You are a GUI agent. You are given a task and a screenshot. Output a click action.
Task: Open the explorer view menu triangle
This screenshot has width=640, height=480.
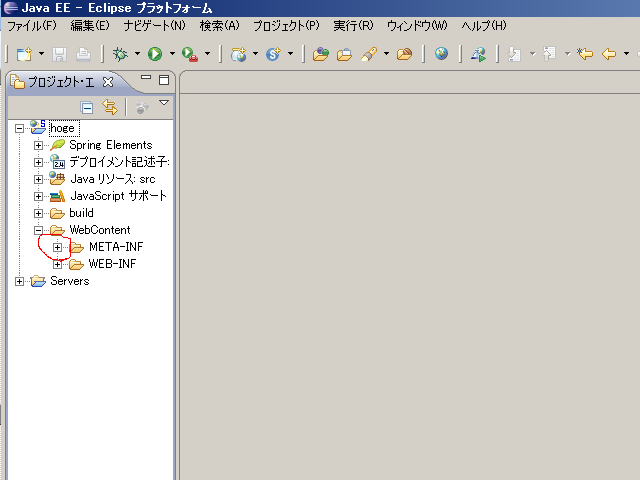pos(164,103)
